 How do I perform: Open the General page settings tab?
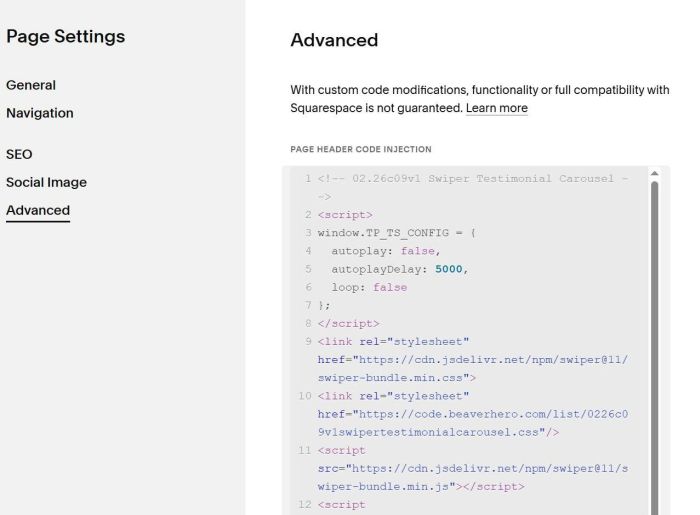[x=31, y=85]
